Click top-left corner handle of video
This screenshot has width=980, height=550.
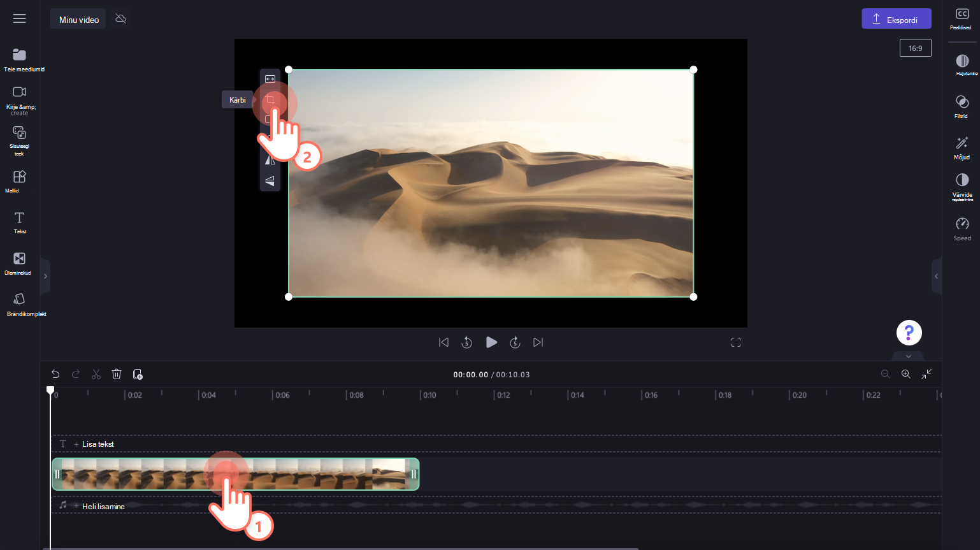pyautogui.click(x=289, y=69)
